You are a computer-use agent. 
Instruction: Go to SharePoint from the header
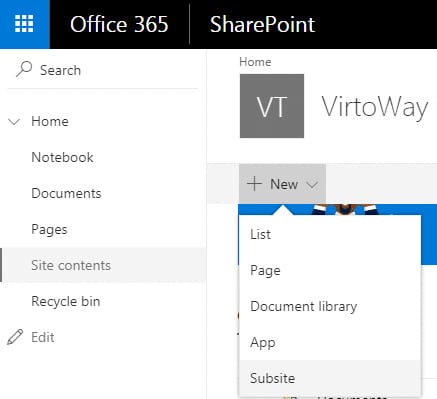[262, 24]
